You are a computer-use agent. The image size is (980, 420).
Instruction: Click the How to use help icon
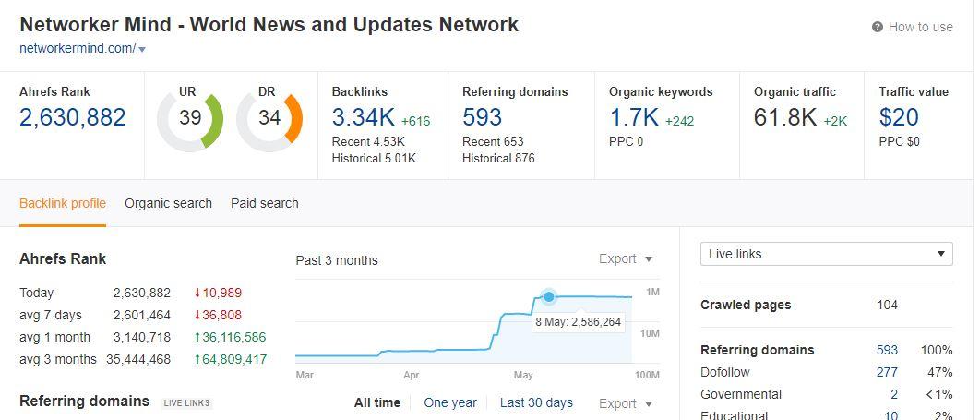pos(878,28)
